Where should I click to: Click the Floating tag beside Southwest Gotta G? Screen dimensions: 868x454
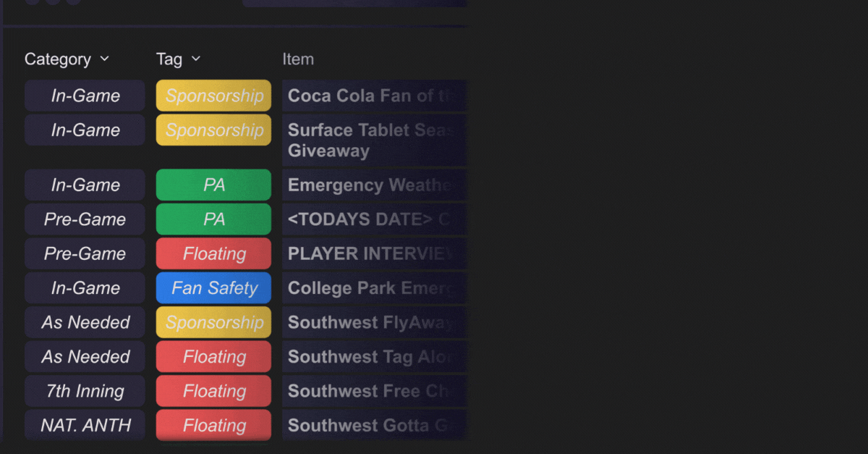[213, 426]
